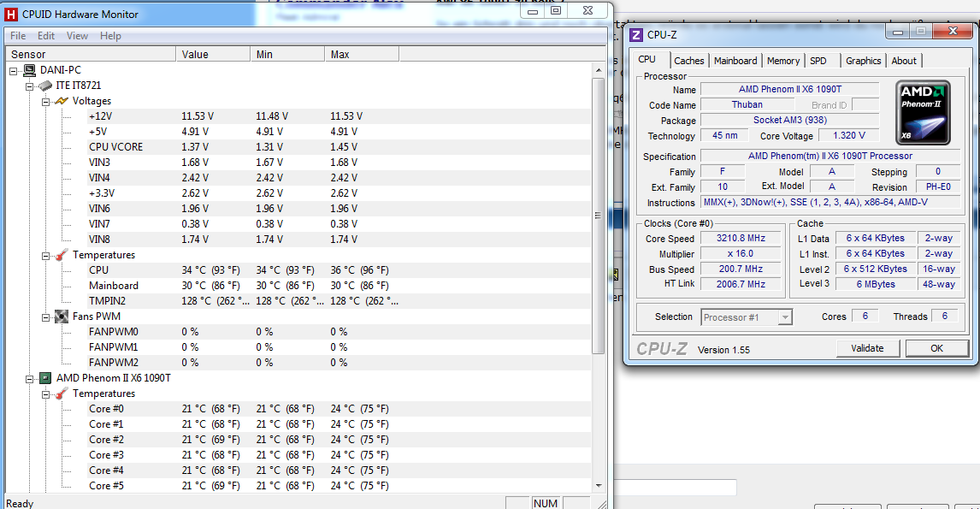Click the Multiplier value x 16.0

coord(741,254)
